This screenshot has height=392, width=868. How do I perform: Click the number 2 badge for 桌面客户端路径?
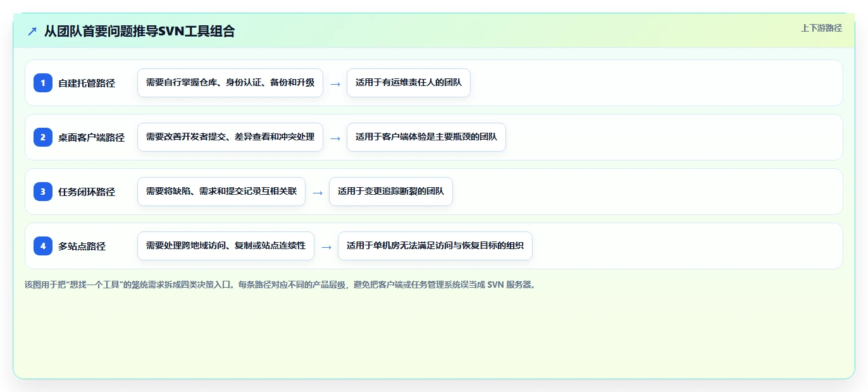click(x=43, y=137)
